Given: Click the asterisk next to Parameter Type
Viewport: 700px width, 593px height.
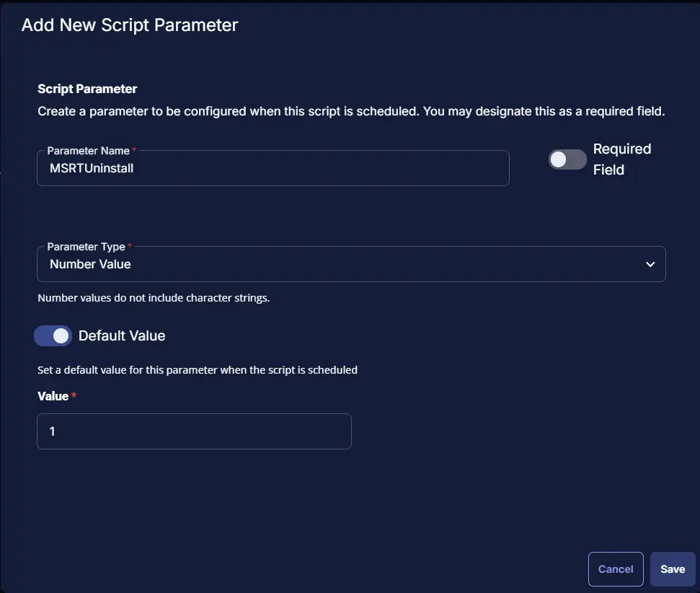Looking at the screenshot, I should (130, 245).
